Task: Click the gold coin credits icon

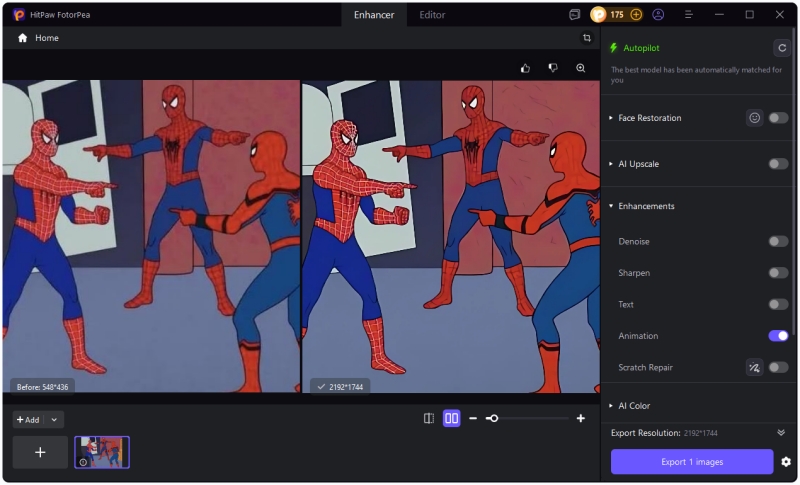Action: pyautogui.click(x=598, y=15)
